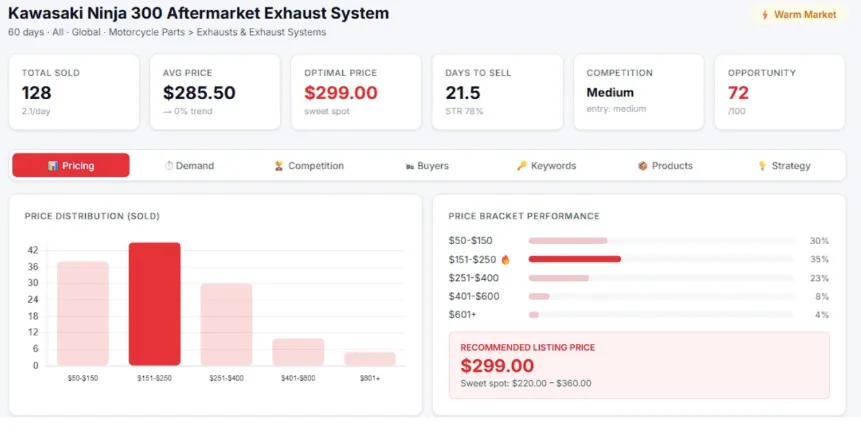This screenshot has width=861, height=432.
Task: Open the Pricing tab
Action: point(71,165)
